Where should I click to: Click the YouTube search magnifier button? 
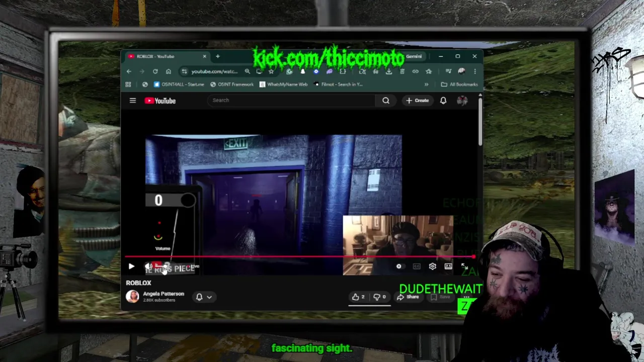coord(386,101)
